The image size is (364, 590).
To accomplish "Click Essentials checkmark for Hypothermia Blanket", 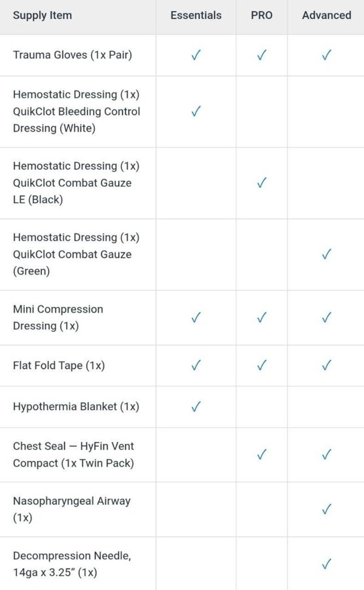I will click(x=196, y=406).
